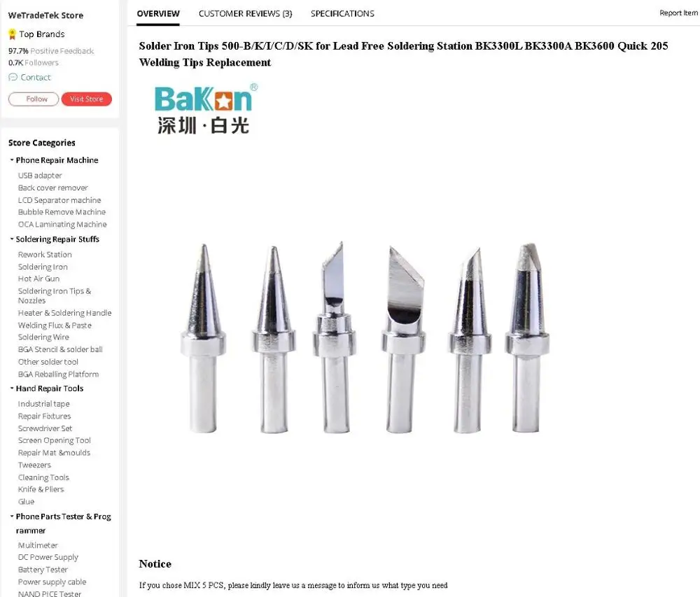Viewport: 700px width, 597px height.
Task: Open the Specifications tab
Action: tap(342, 14)
